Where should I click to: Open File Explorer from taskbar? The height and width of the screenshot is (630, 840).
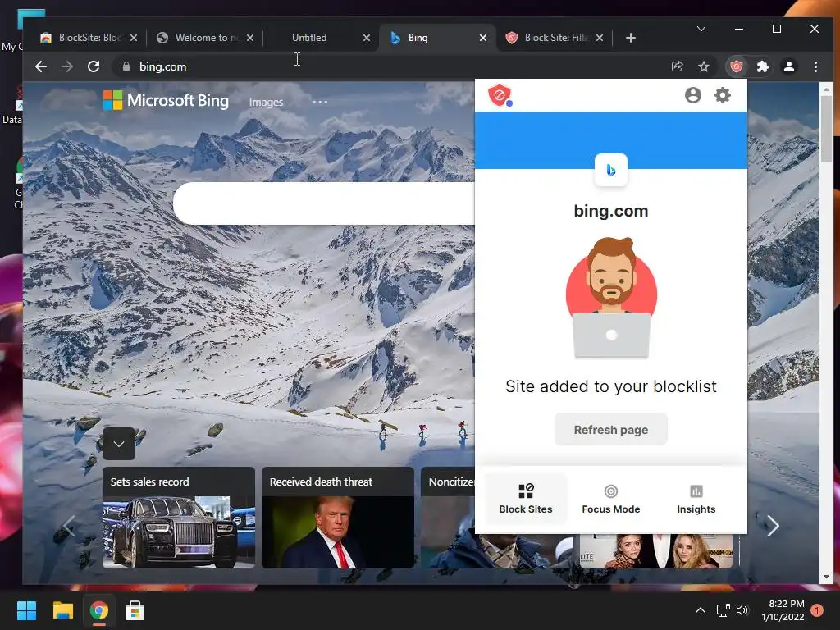tap(62, 610)
